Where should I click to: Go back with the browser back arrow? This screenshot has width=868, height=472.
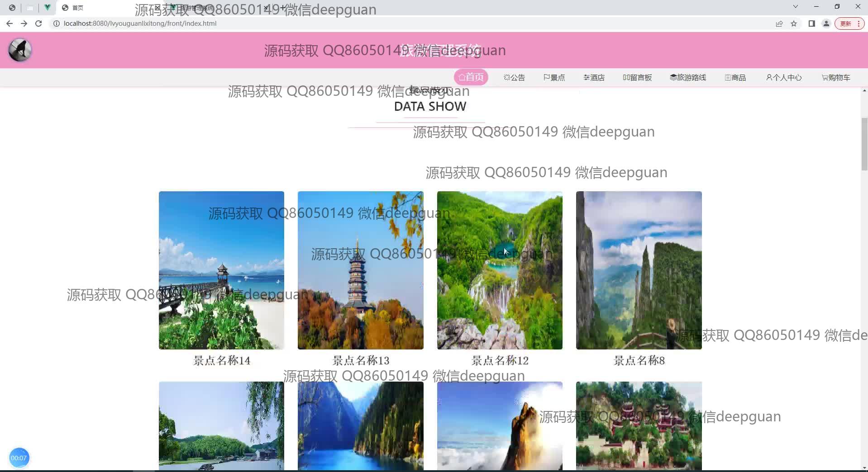[x=10, y=24]
